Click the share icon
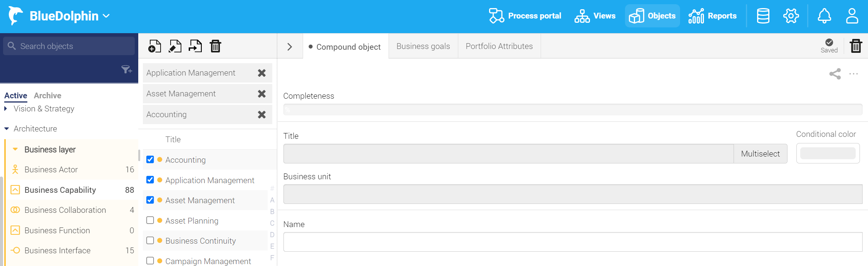Screen dimensions: 868x266 (x=835, y=74)
